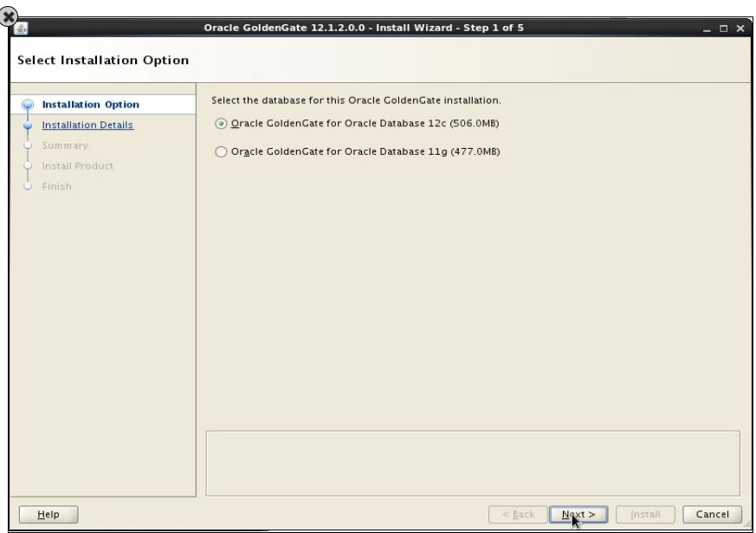Click the Summary step bullet
The image size is (756, 533).
click(x=26, y=144)
